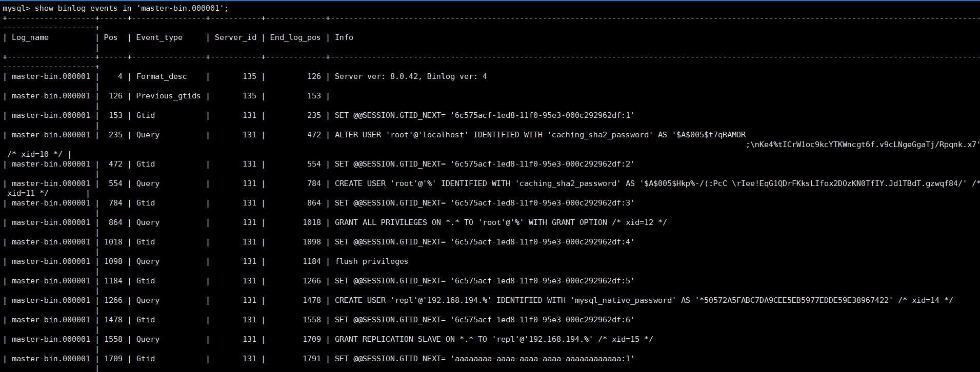The height and width of the screenshot is (372, 980).
Task: Click the Log_name column header
Action: click(x=30, y=37)
